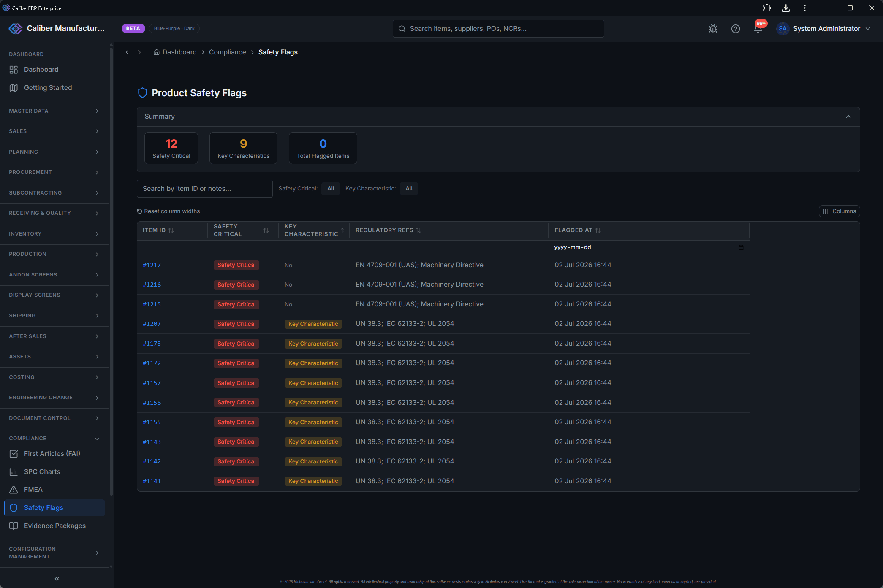Viewport: 883px width, 588px height.
Task: Click the home icon in the breadcrumb
Action: click(157, 52)
